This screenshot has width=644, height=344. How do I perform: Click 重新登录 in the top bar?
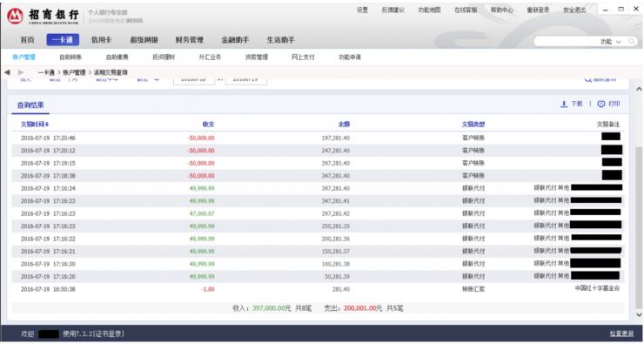(x=538, y=10)
